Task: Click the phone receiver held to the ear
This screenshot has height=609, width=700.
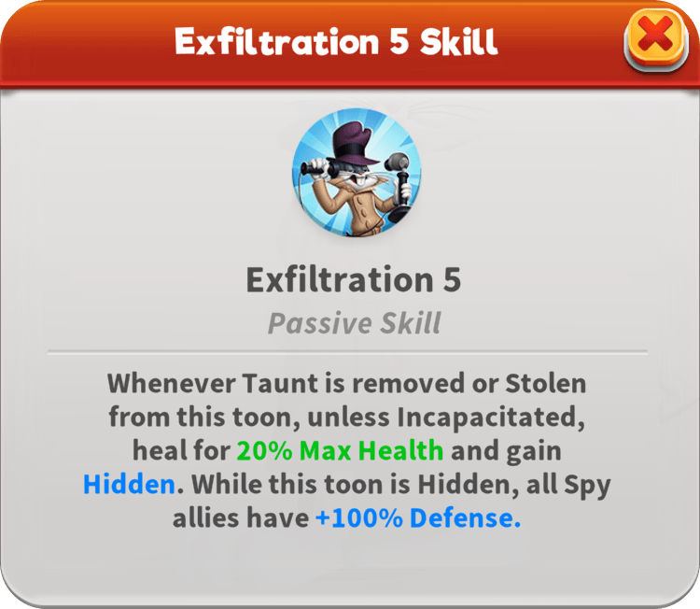Action: (x=319, y=169)
